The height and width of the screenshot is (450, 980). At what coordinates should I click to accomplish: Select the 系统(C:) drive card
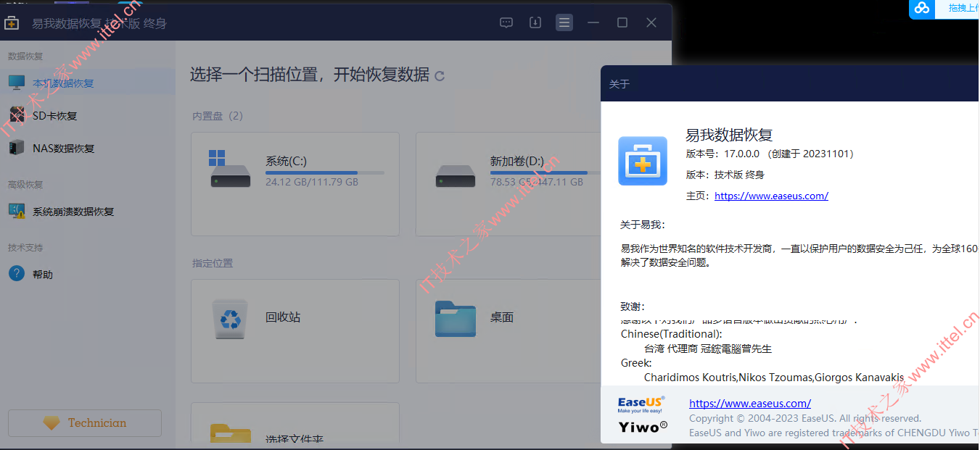point(295,184)
